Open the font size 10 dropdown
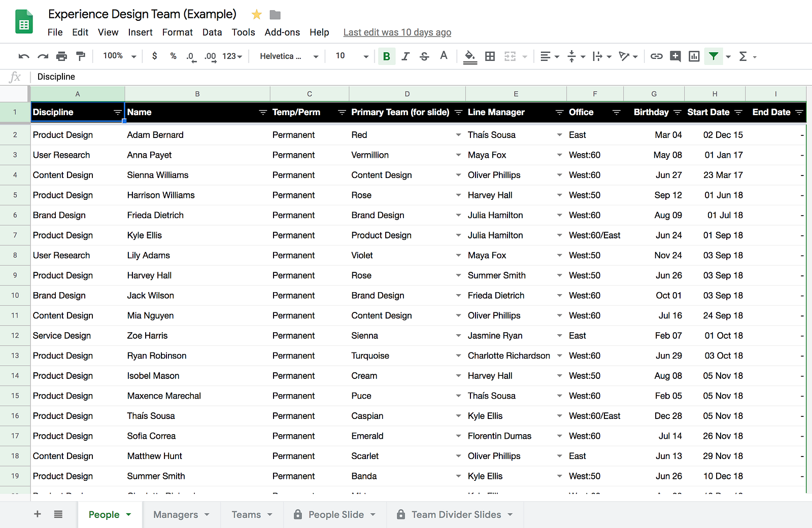 coord(352,56)
